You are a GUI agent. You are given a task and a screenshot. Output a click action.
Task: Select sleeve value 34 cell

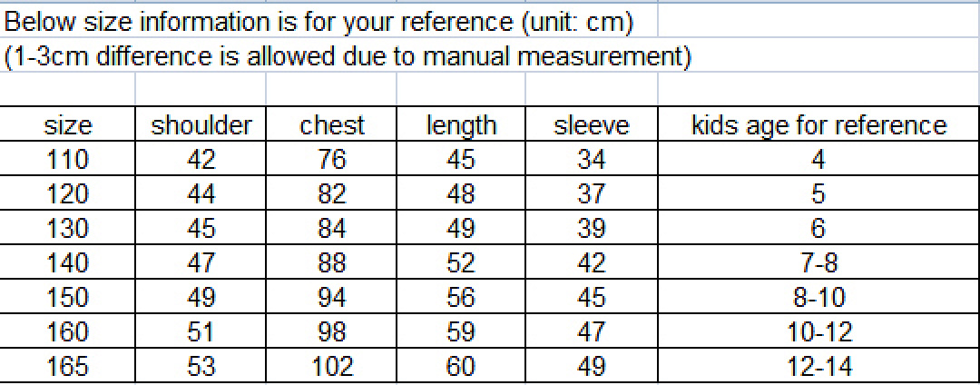point(592,160)
